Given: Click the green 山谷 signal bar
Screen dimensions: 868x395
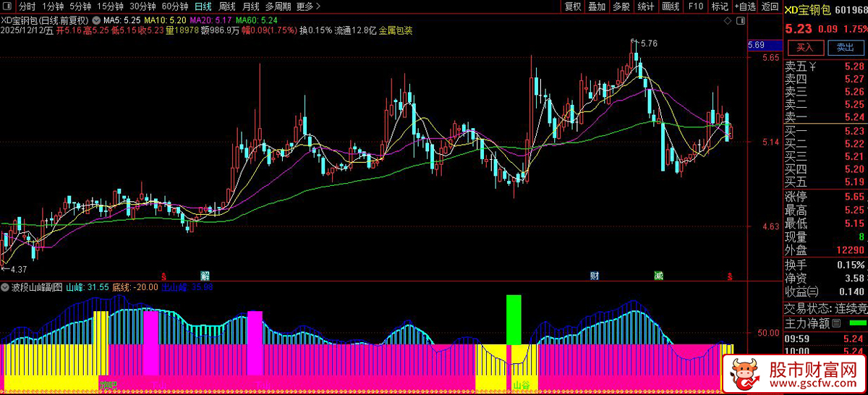Looking at the screenshot, I should [x=514, y=319].
